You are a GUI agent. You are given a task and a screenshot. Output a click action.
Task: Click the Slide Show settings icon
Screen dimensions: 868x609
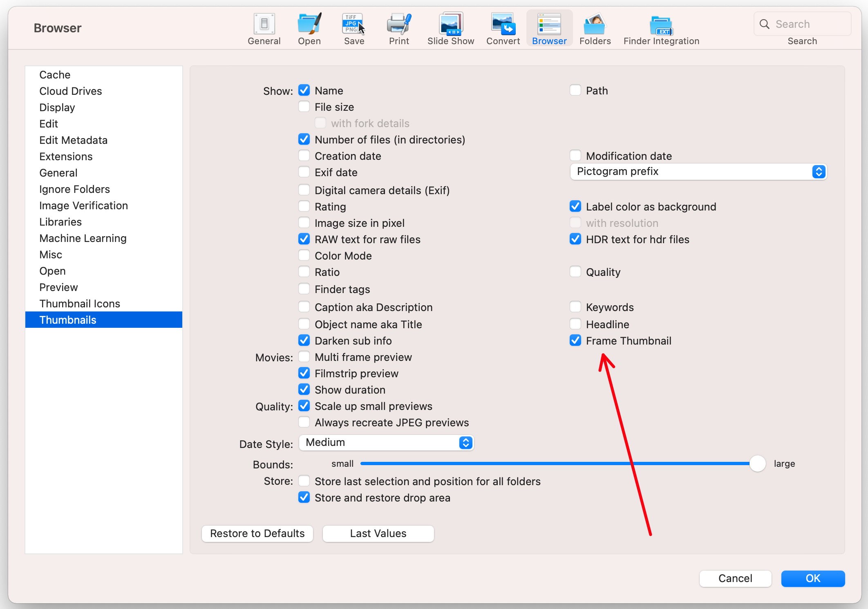coord(450,24)
